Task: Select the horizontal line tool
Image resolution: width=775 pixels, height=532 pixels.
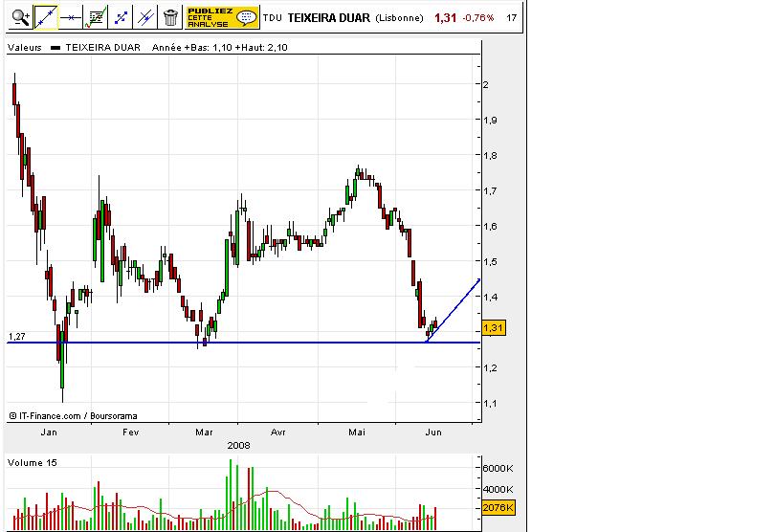Action: (71, 18)
